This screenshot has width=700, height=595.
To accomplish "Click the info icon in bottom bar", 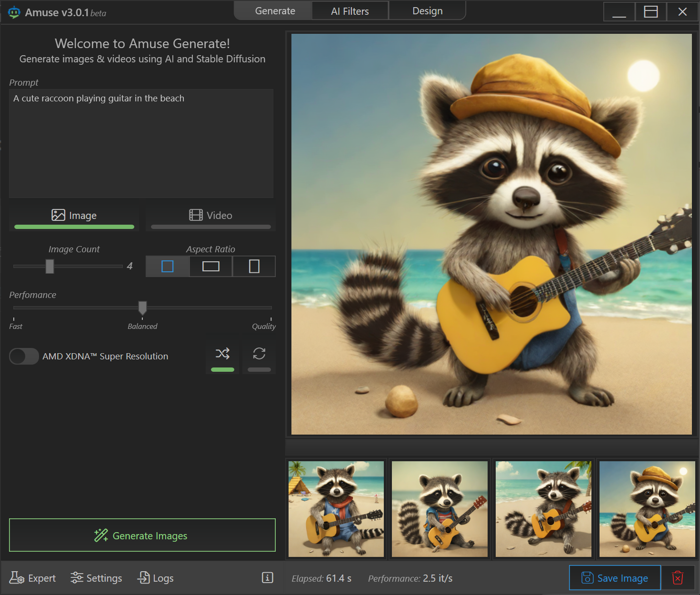I will (267, 577).
